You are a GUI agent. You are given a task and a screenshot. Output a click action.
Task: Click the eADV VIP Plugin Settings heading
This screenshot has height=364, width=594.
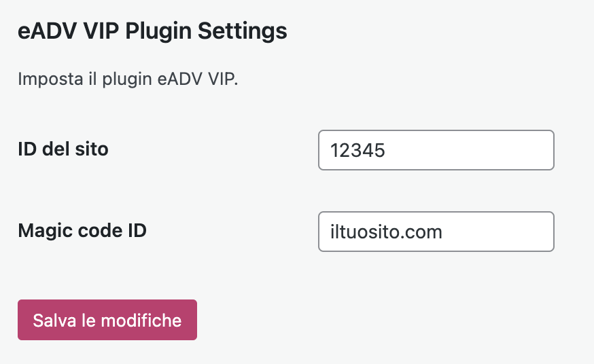pyautogui.click(x=152, y=31)
